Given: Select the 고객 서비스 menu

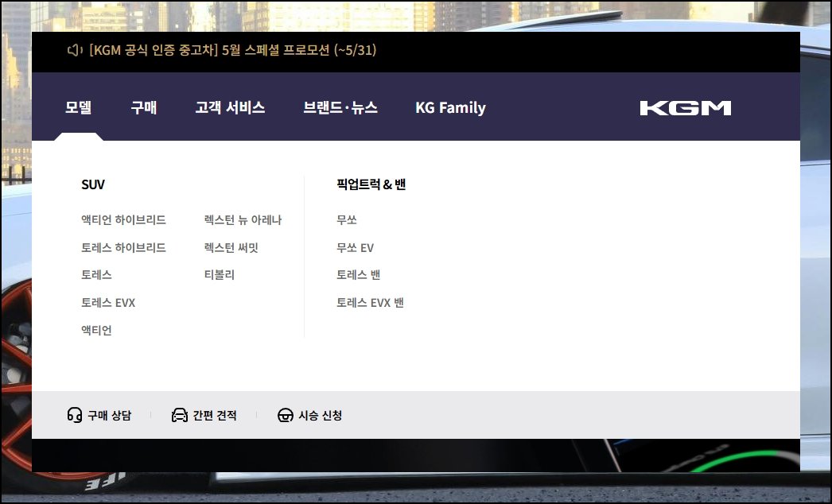Looking at the screenshot, I should pos(230,107).
